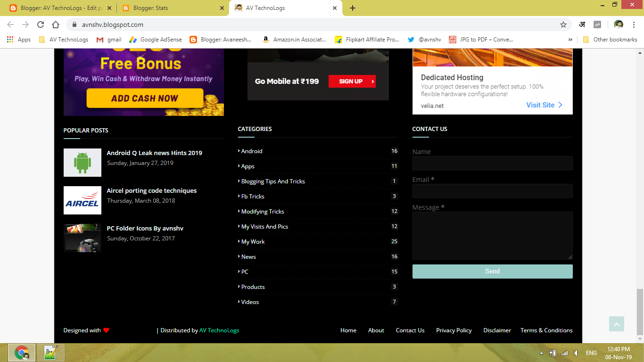Open the notepad app in taskbar
Viewport: 644px width, 362px height.
point(50,353)
